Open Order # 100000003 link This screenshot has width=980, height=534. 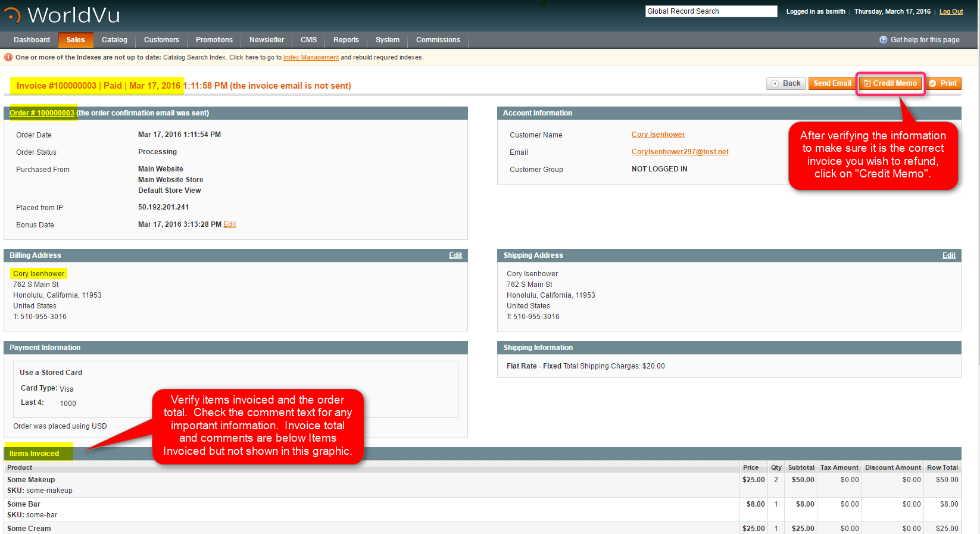tap(42, 113)
